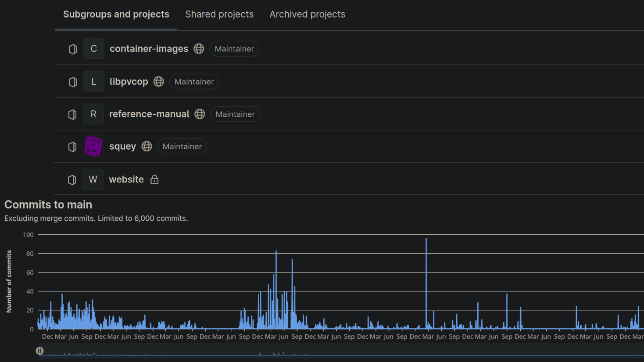Click the chart zoom slider left handle
Screen dimensions: 644x362
39,351
